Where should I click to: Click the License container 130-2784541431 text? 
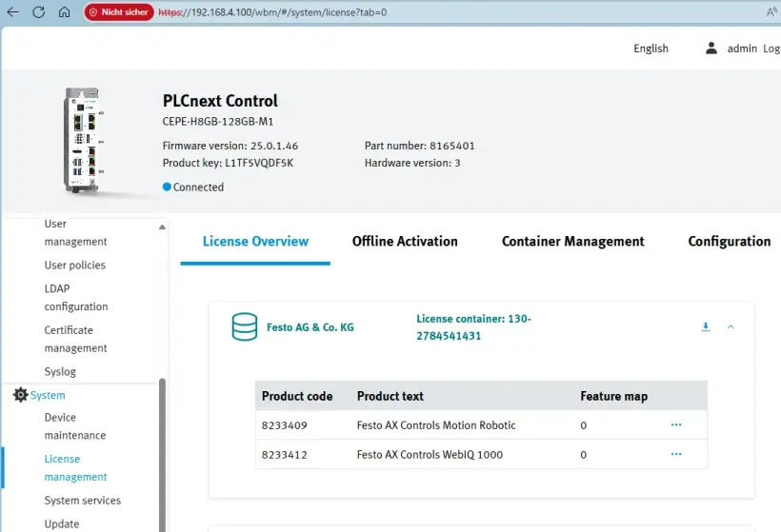tap(473, 327)
